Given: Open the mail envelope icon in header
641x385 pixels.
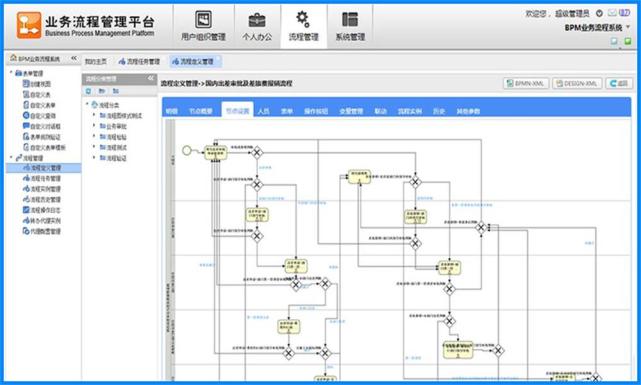Looking at the screenshot, I should point(612,13).
